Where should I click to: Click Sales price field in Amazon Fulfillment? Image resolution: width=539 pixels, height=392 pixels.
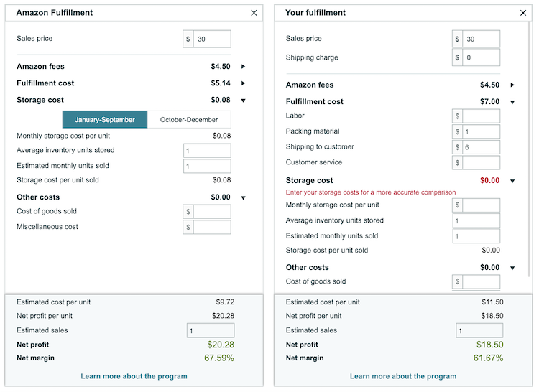coord(211,39)
